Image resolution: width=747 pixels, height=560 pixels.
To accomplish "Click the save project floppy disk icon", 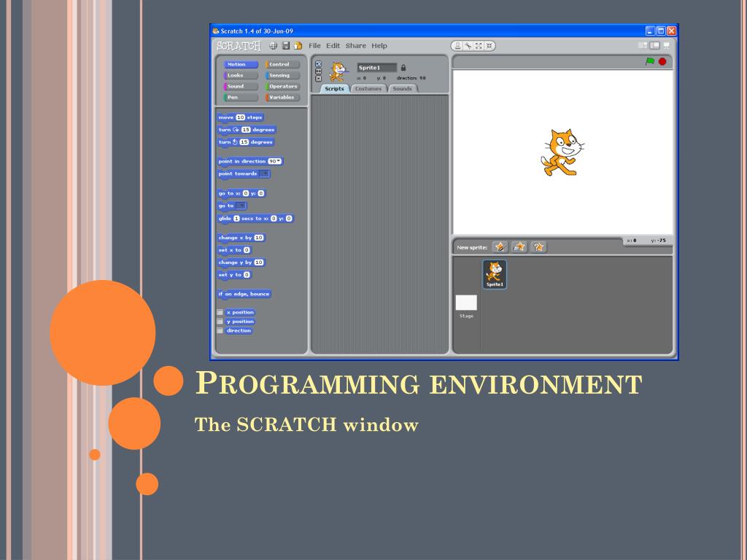I will [286, 46].
